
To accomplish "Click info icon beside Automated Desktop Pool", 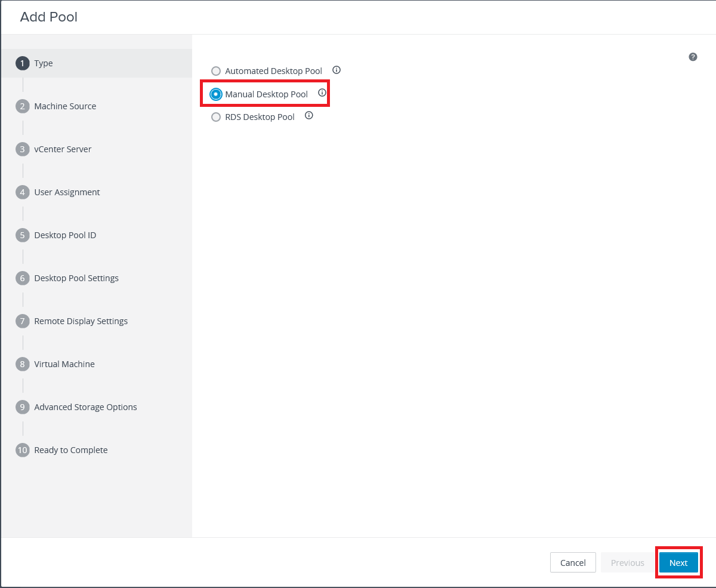I will (x=337, y=70).
